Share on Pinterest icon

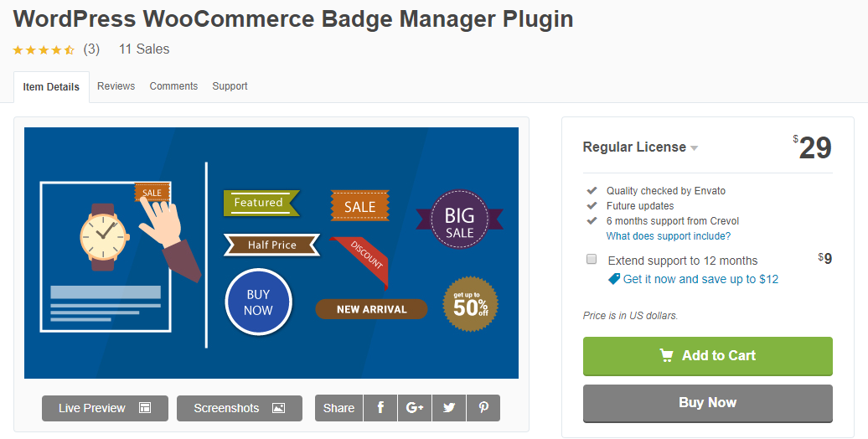483,408
